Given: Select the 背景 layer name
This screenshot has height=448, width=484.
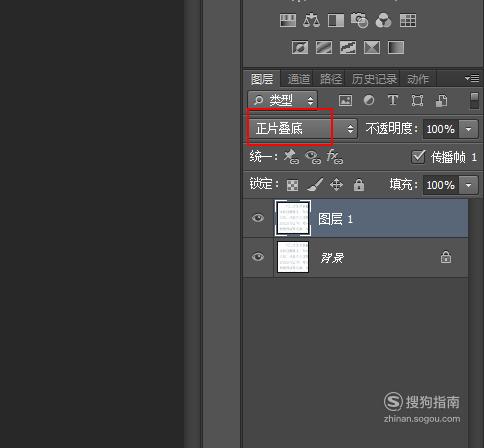Looking at the screenshot, I should click(x=332, y=258).
